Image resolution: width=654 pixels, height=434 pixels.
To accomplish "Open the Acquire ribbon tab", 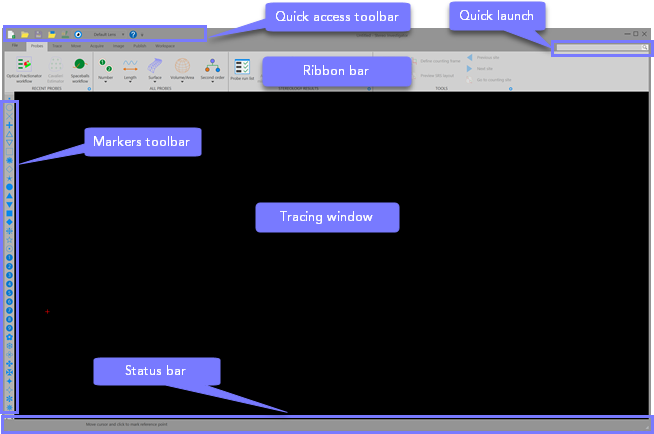I will coord(97,46).
